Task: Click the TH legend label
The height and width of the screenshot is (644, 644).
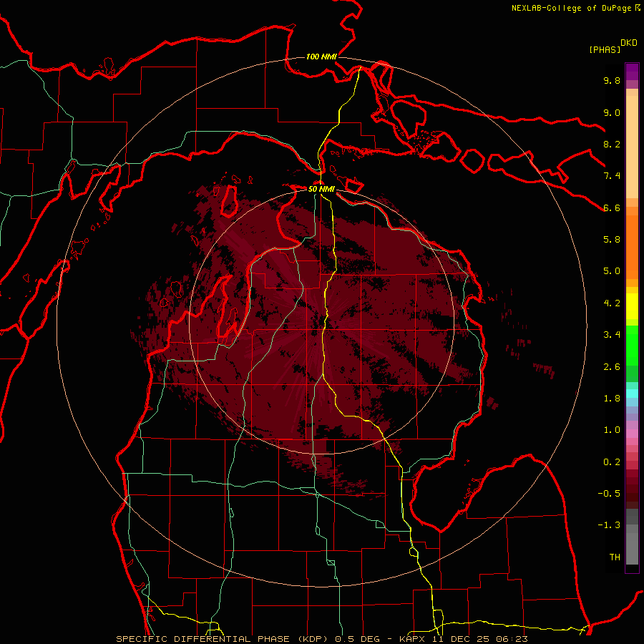Action: click(x=615, y=557)
